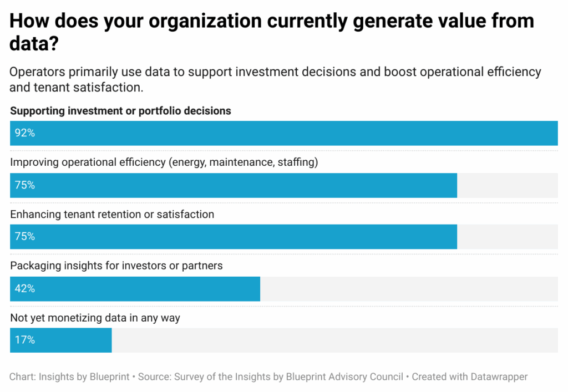This screenshot has height=392, width=568.
Task: Select the 'Enhancing tenant retention or satisfaction' label
Action: point(112,214)
